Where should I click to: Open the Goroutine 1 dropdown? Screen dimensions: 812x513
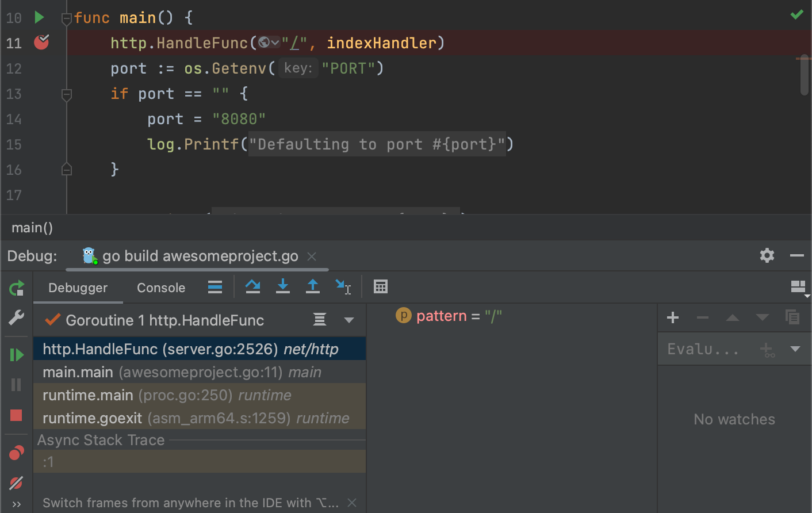[350, 319]
